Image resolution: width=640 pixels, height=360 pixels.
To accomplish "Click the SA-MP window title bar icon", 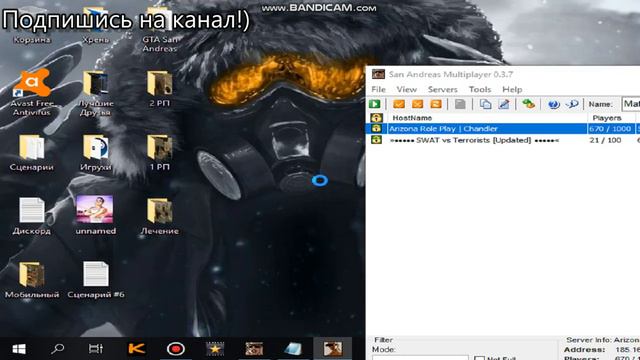I will click(x=378, y=74).
